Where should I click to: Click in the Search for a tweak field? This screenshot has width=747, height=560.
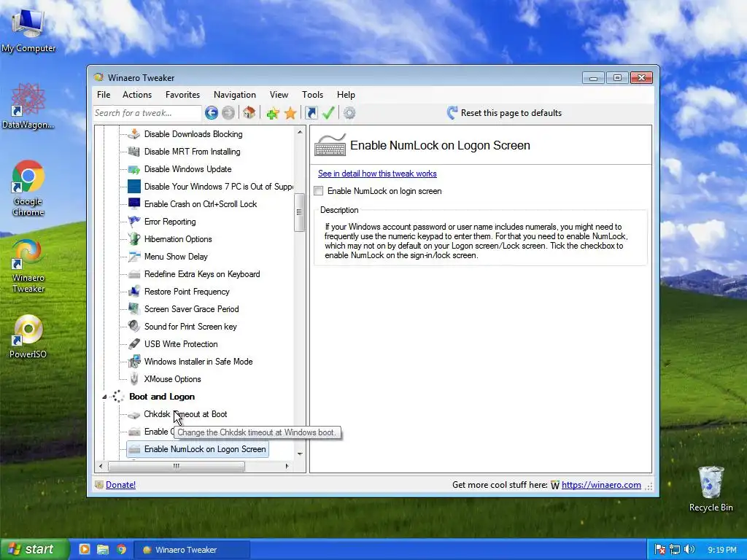tap(147, 113)
